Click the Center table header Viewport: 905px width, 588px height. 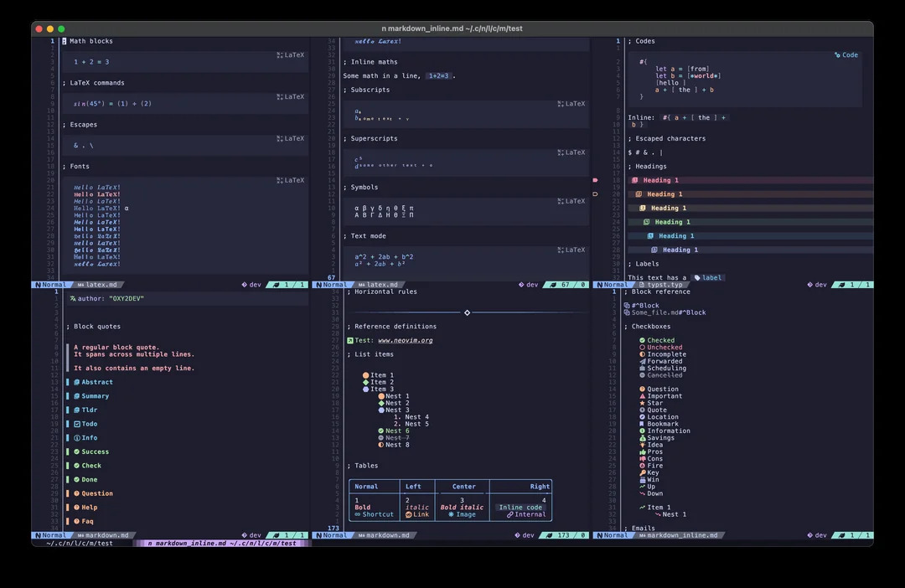[x=463, y=487]
